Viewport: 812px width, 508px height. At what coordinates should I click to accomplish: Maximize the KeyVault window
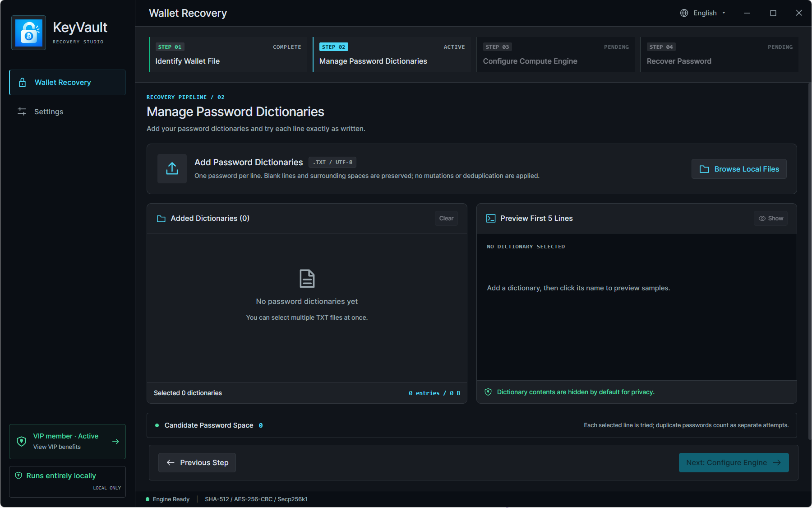tap(773, 13)
